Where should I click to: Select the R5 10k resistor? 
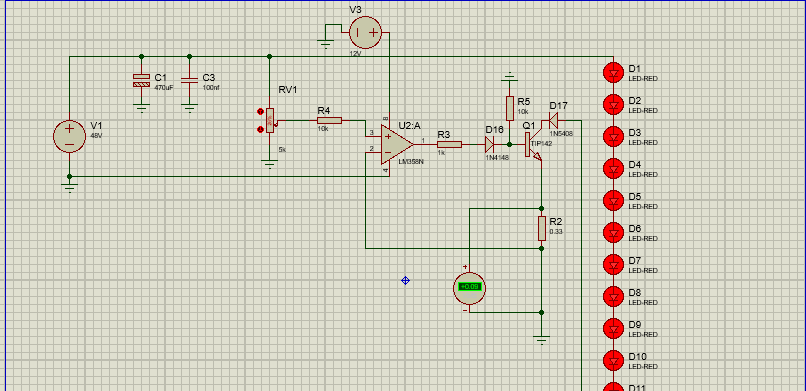click(509, 108)
